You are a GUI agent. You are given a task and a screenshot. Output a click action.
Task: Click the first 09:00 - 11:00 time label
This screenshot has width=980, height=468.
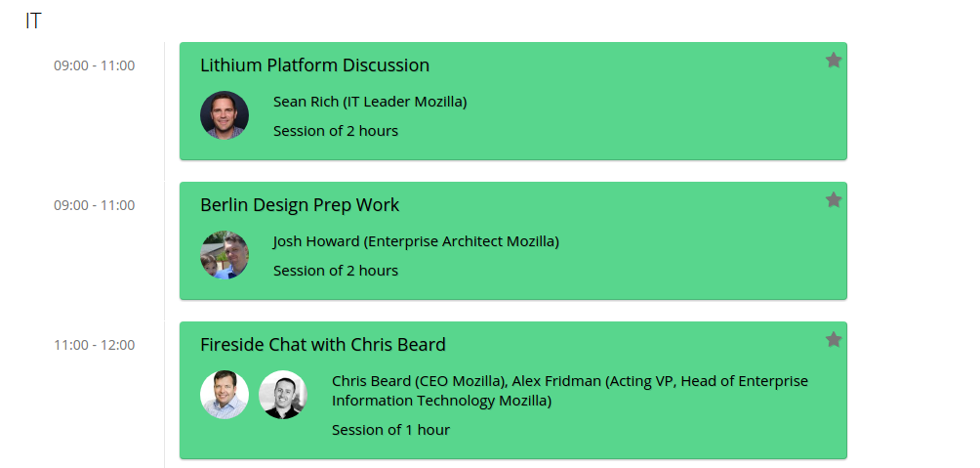tap(95, 65)
